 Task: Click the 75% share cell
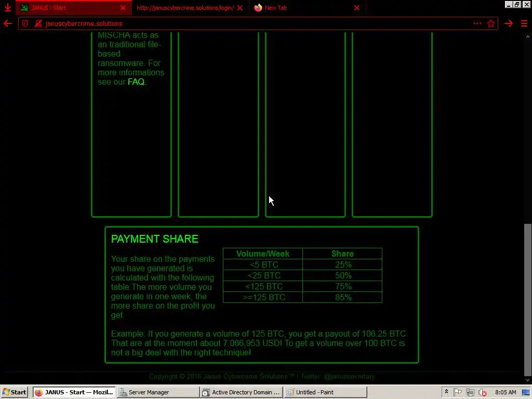click(342, 286)
